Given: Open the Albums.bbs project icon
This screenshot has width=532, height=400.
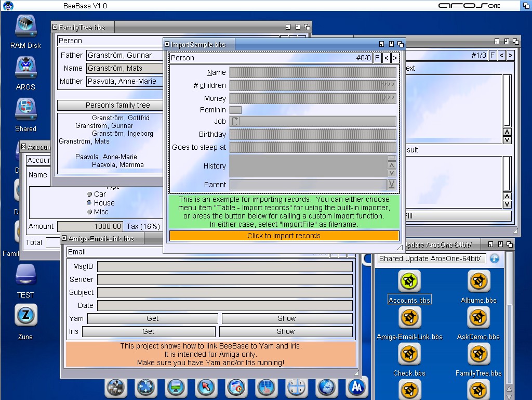Looking at the screenshot, I should 478,281.
